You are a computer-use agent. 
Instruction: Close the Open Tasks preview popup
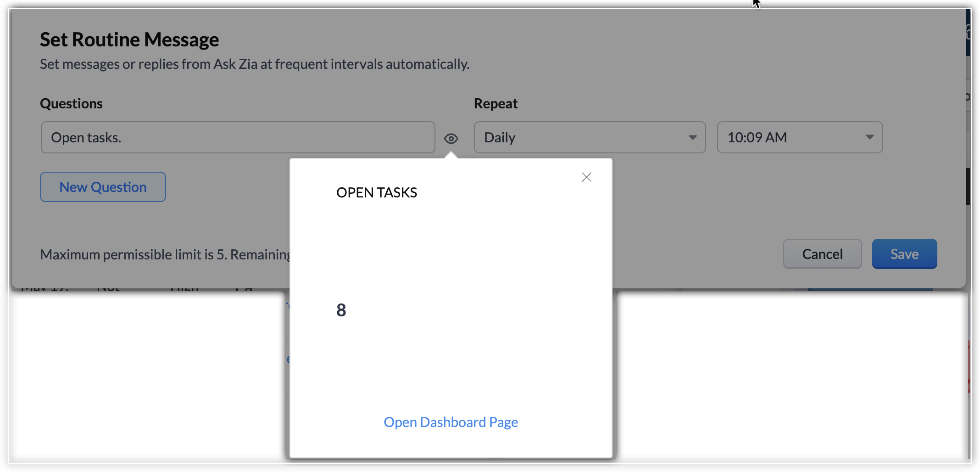pyautogui.click(x=586, y=177)
